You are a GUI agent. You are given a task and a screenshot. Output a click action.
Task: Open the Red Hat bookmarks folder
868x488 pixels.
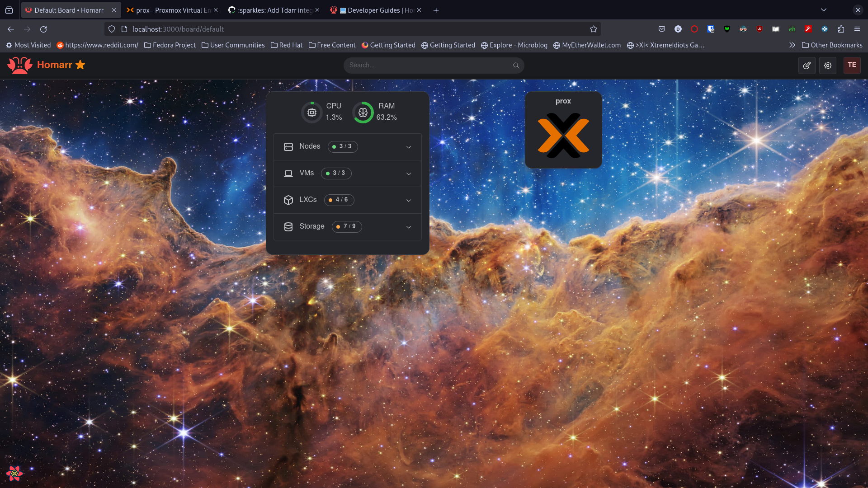coord(287,45)
